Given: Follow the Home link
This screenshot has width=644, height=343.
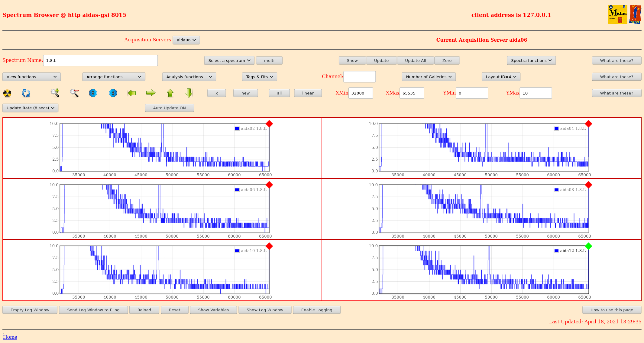Looking at the screenshot, I should tap(10, 337).
